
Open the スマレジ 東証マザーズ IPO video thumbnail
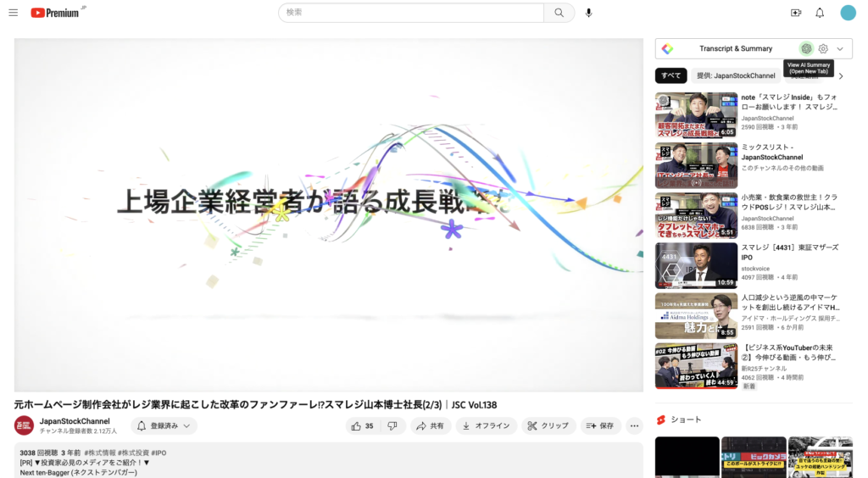click(x=696, y=265)
